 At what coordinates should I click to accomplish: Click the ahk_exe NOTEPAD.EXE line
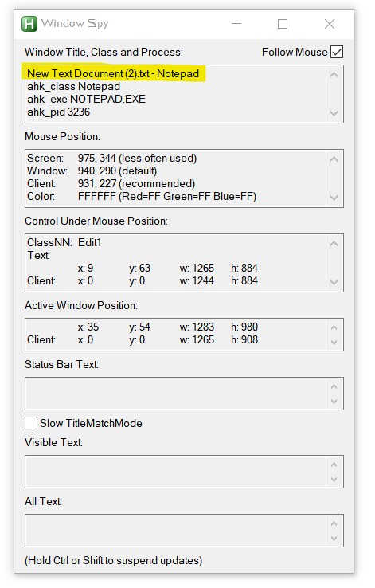pos(86,100)
